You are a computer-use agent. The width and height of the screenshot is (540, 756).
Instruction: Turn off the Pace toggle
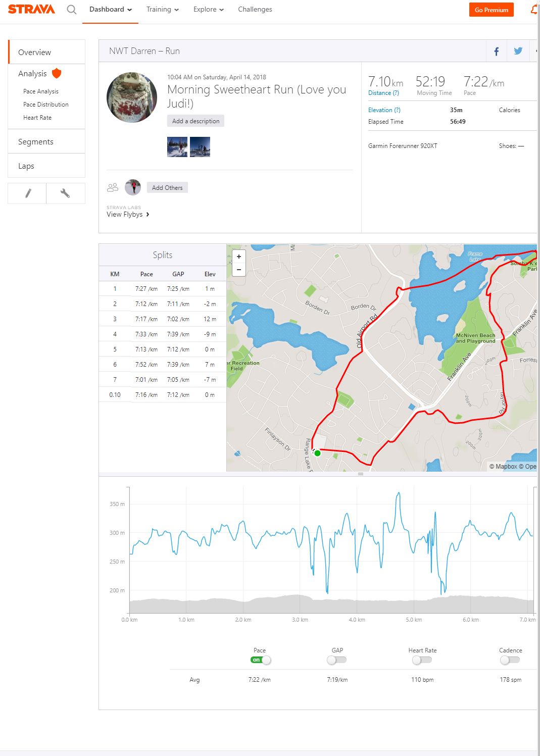[x=261, y=660]
